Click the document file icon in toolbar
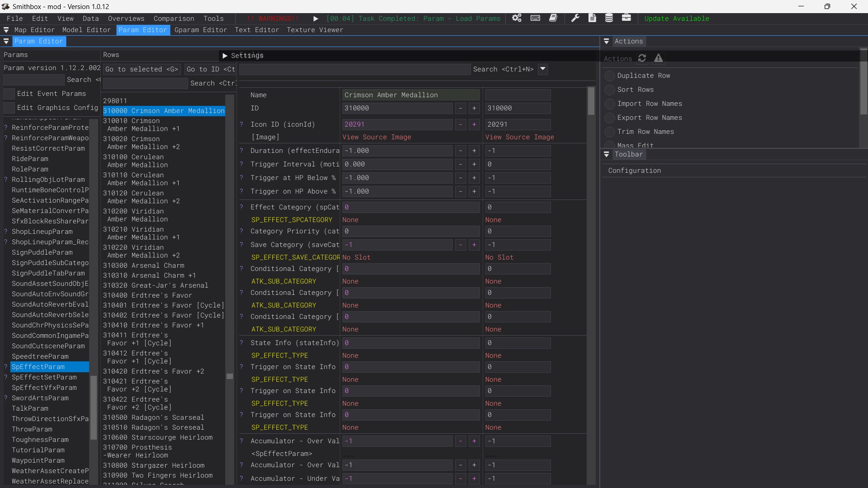Viewport: 868px width, 488px height. click(x=592, y=18)
